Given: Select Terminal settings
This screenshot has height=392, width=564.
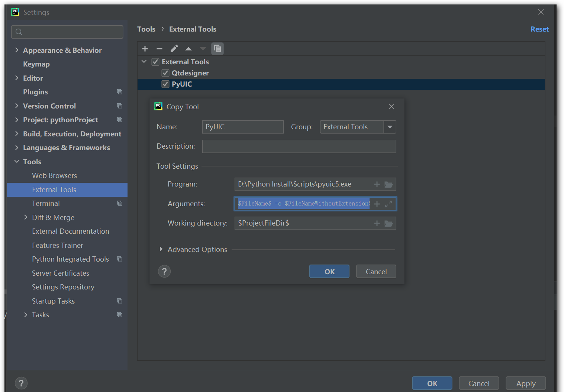Looking at the screenshot, I should point(46,203).
